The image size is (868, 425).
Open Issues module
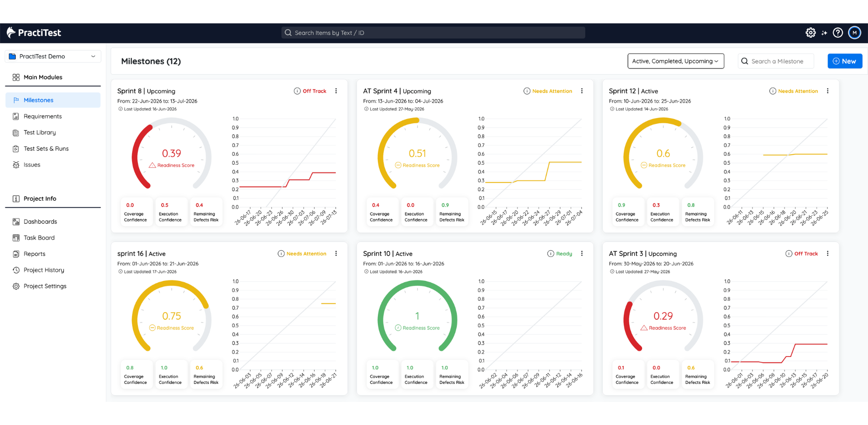point(32,165)
